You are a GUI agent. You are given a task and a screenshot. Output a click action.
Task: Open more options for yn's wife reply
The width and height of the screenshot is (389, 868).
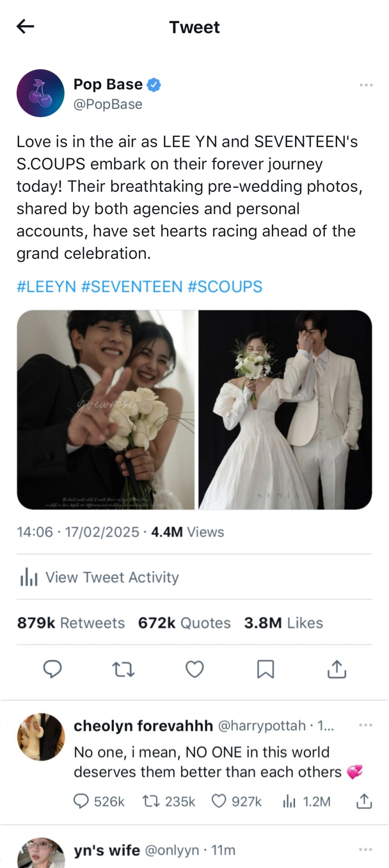pos(366,850)
